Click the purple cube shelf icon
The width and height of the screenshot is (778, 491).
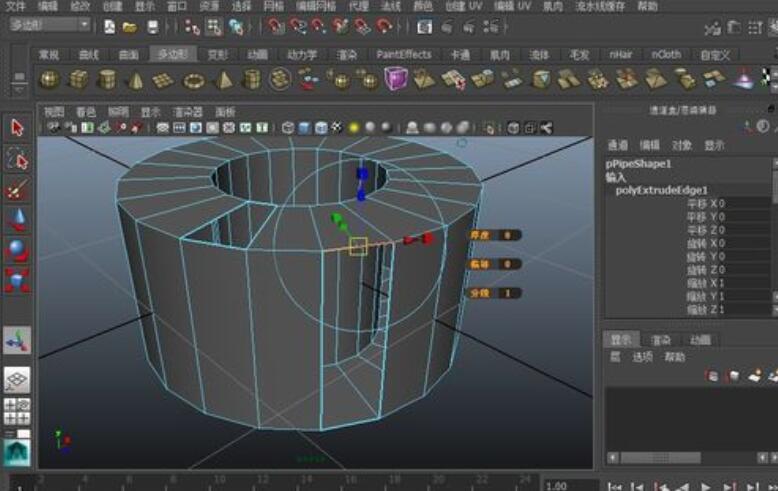[396, 79]
